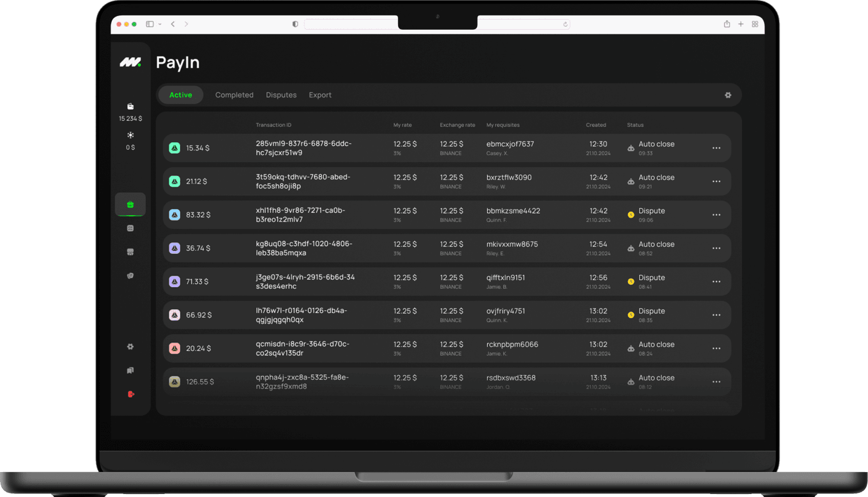Expand the browser sidebar dropdown chevron
Screen dimensions: 868x497
pos(160,24)
